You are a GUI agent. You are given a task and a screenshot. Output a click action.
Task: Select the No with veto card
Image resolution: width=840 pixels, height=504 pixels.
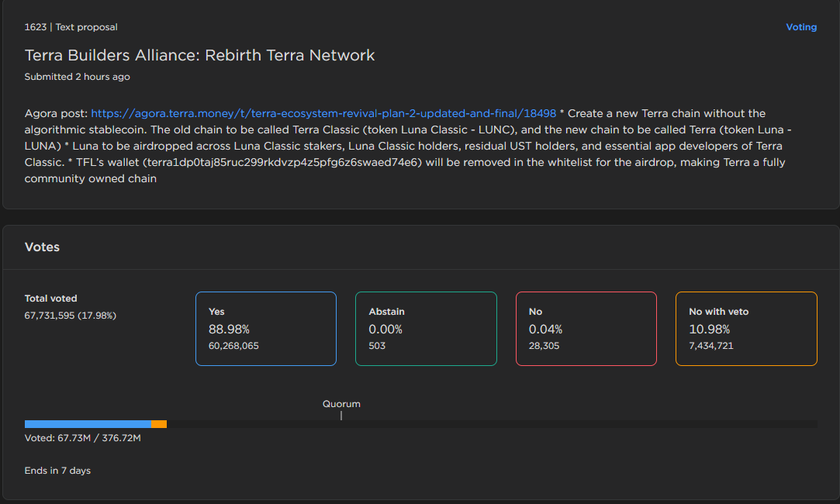click(x=746, y=328)
